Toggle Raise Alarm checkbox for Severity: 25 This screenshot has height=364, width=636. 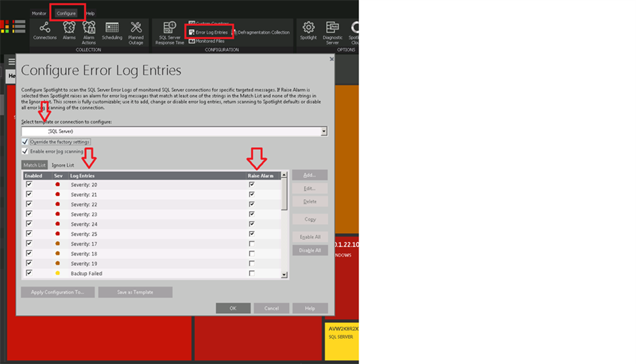point(252,234)
